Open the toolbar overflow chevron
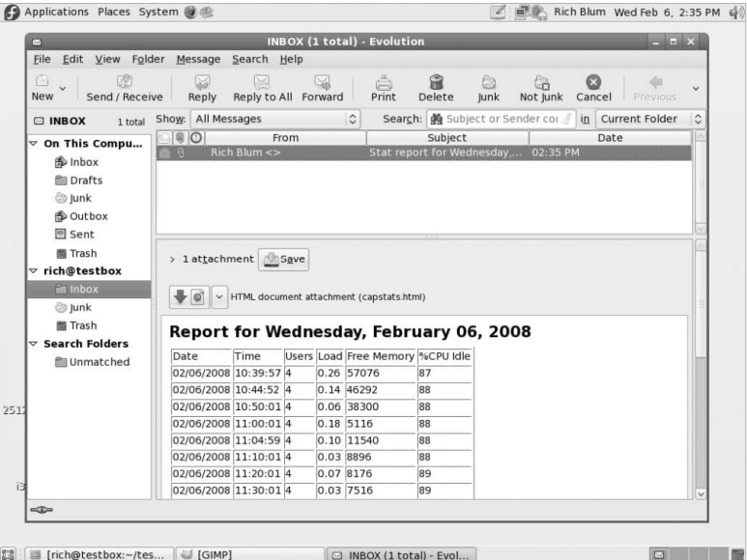 [x=696, y=89]
